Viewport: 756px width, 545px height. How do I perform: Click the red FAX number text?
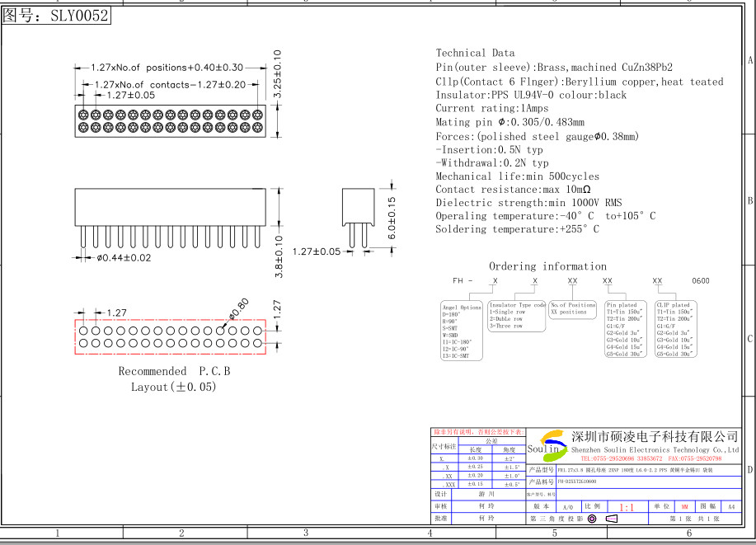pyautogui.click(x=695, y=458)
